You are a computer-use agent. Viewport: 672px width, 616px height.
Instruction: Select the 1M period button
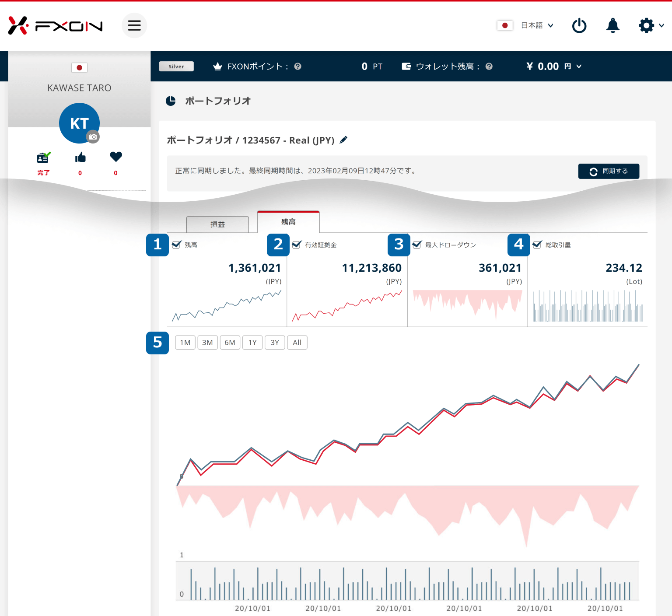point(185,343)
